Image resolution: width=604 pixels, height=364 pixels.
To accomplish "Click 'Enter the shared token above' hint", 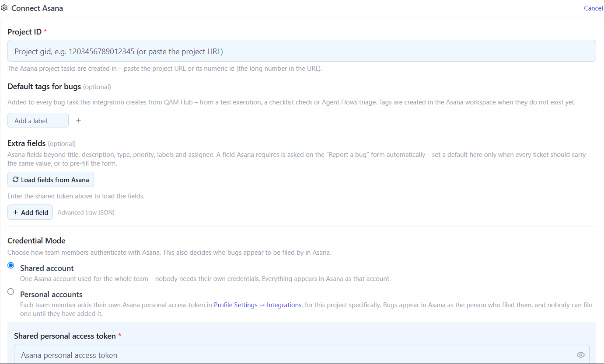I will pos(76,196).
